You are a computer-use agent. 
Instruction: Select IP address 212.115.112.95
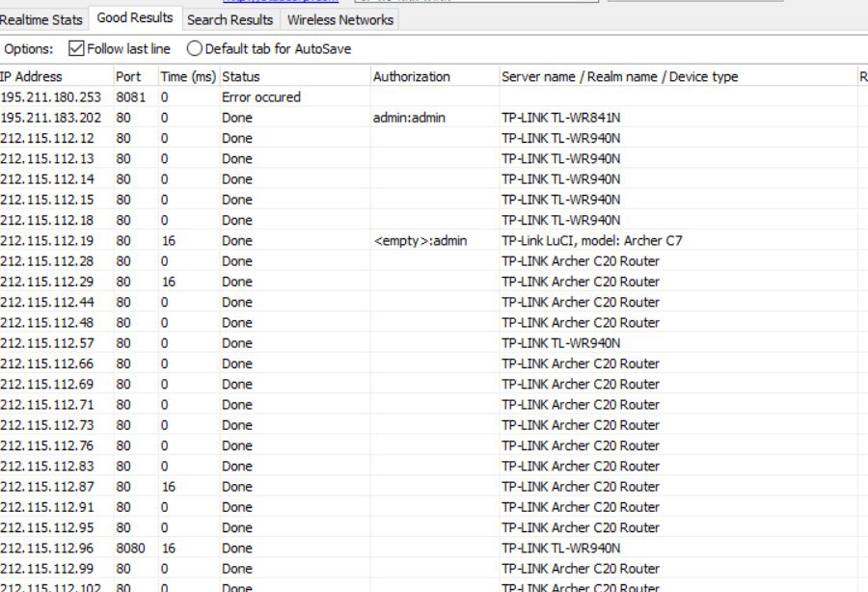(47, 527)
